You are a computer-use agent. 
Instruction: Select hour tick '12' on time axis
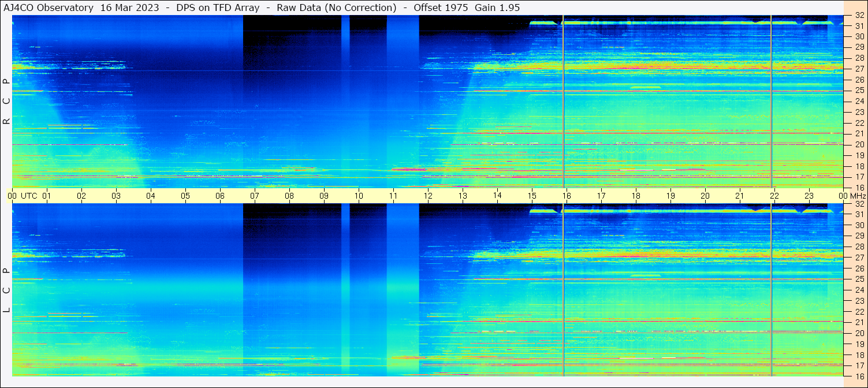[428, 196]
